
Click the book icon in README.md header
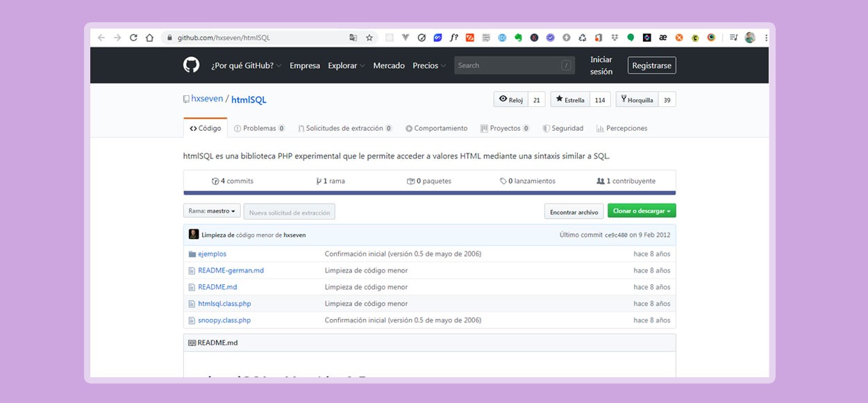coord(192,343)
